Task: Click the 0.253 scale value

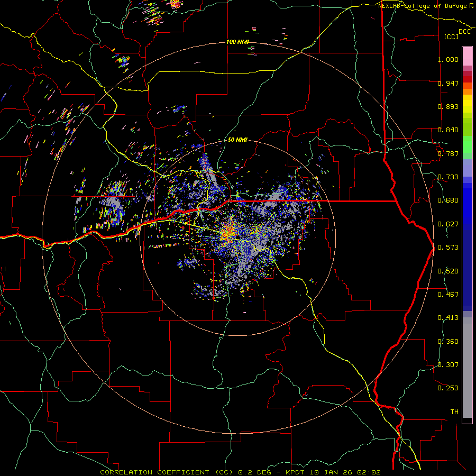Action: pyautogui.click(x=448, y=388)
